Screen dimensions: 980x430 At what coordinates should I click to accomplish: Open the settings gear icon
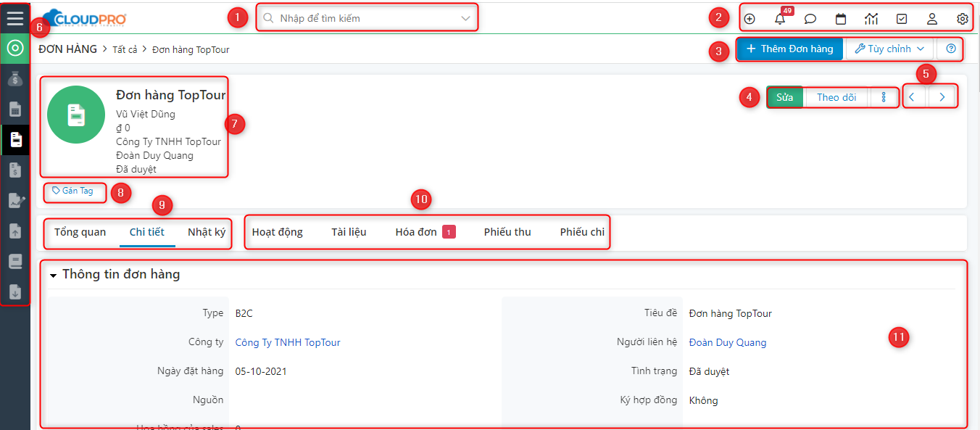[963, 19]
